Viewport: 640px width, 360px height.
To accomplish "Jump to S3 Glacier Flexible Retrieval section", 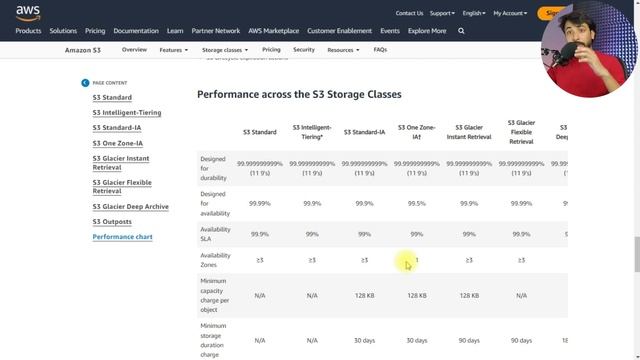I will point(122,187).
